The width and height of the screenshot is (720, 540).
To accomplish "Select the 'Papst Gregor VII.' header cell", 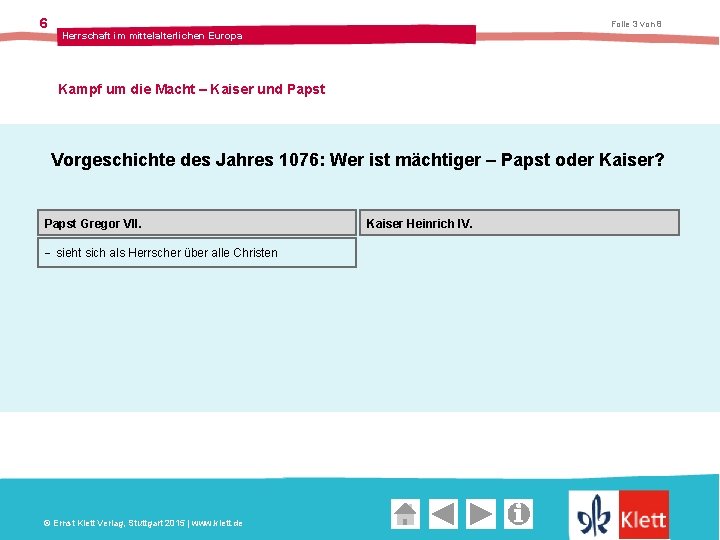I will click(x=197, y=223).
